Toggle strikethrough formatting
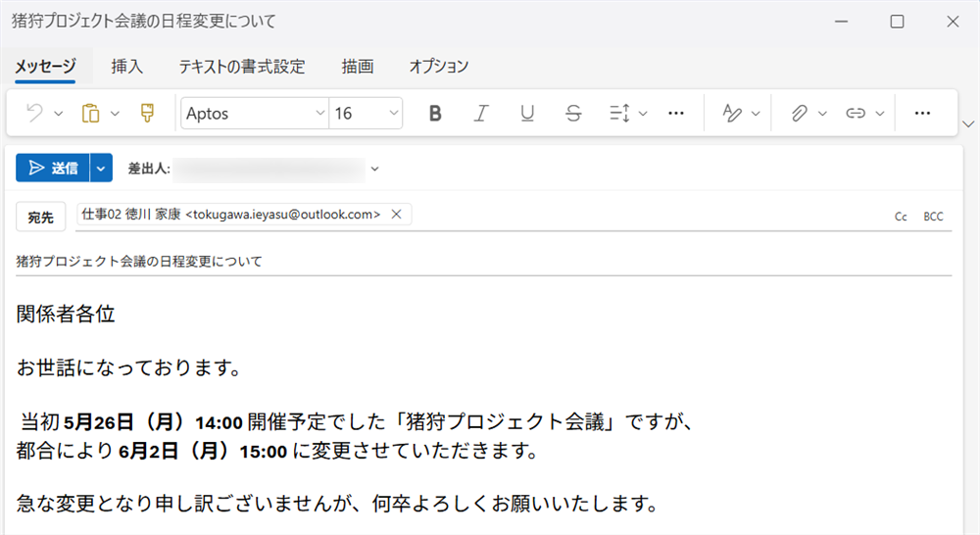 (573, 114)
